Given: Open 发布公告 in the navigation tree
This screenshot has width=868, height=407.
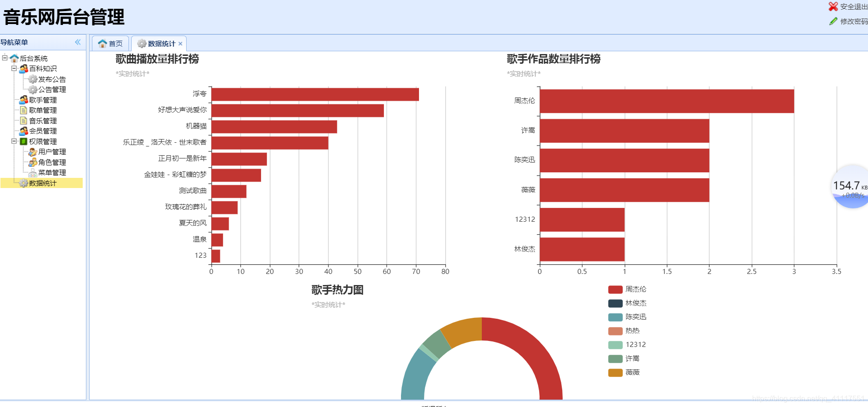Looking at the screenshot, I should [52, 79].
